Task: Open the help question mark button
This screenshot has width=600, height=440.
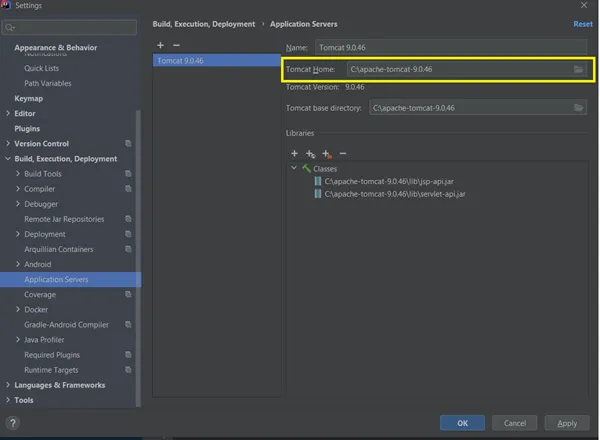Action: [x=13, y=423]
